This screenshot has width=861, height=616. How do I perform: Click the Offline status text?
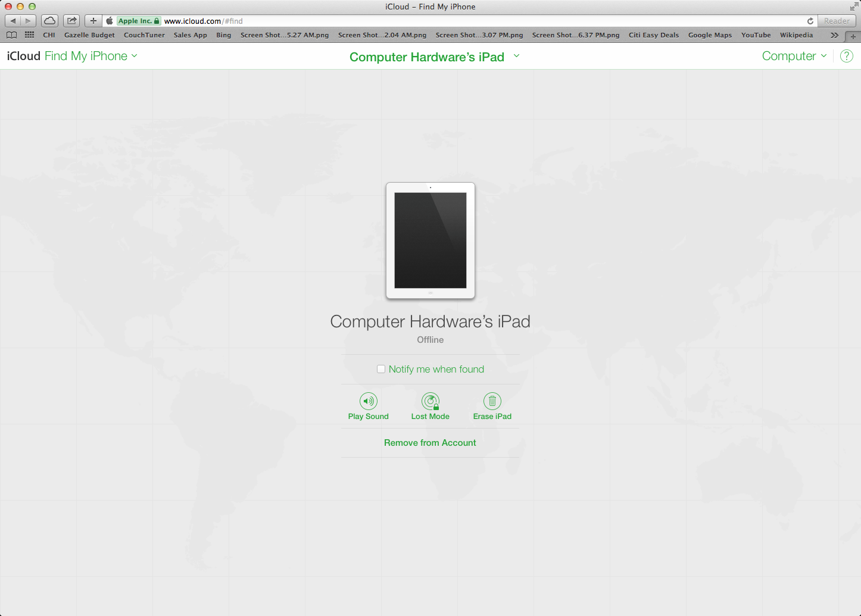430,340
